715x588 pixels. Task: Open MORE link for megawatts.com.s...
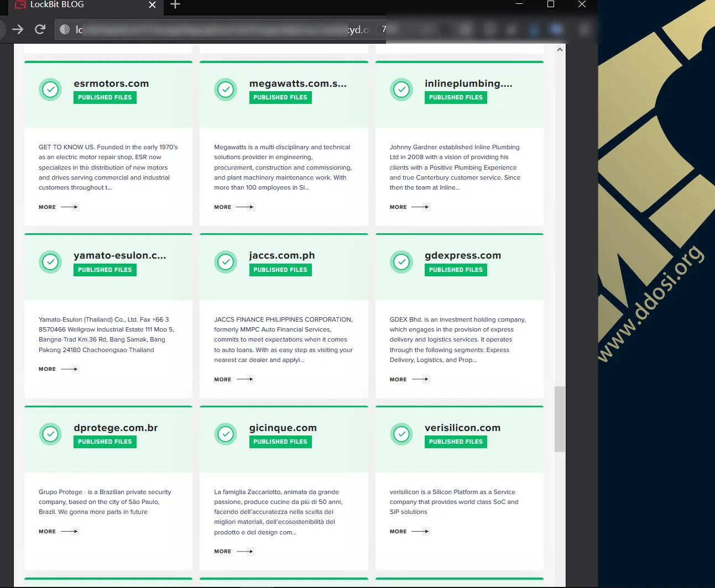pyautogui.click(x=234, y=207)
